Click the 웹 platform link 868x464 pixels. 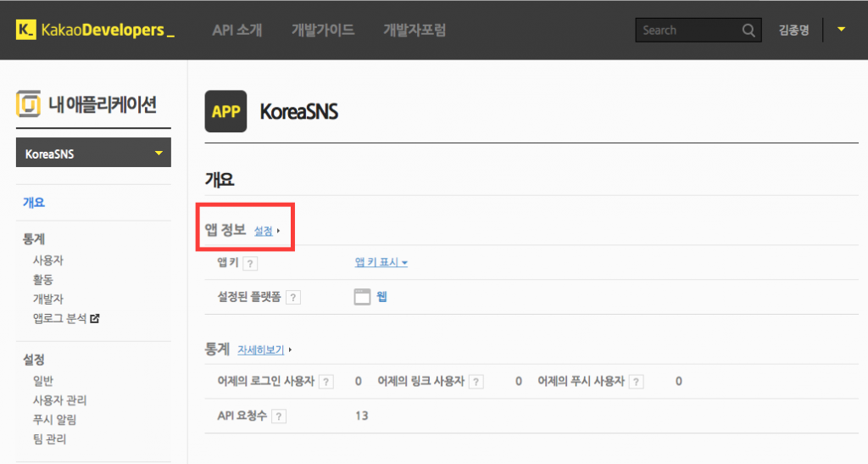click(x=382, y=297)
